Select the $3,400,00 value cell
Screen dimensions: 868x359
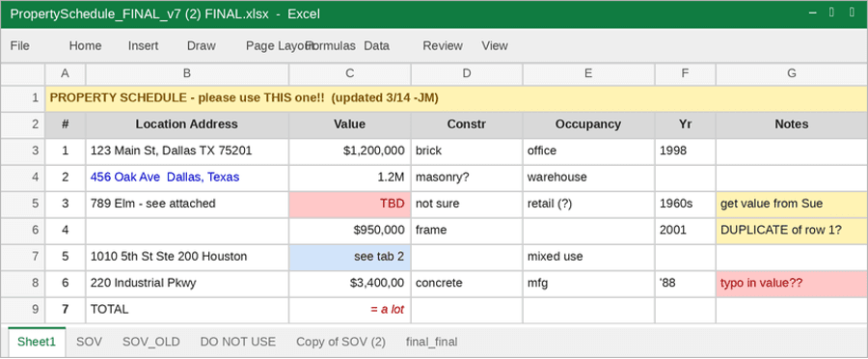coord(350,283)
